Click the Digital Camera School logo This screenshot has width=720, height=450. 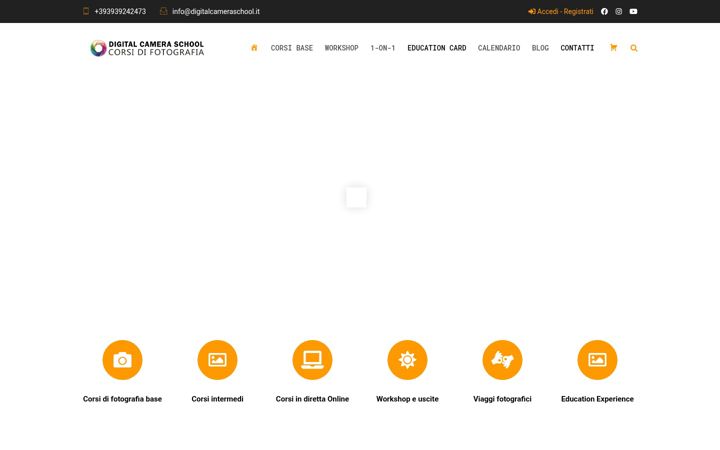click(147, 48)
